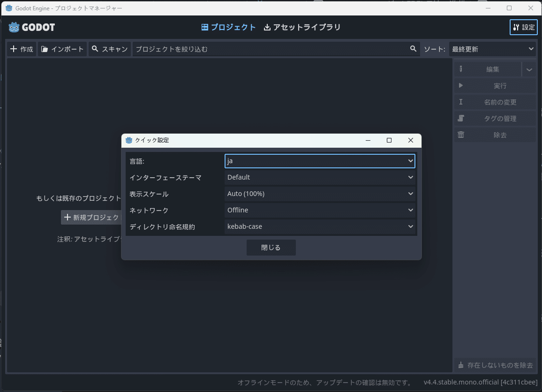Click the Godot icon in クイック設定 title bar

[x=129, y=140]
